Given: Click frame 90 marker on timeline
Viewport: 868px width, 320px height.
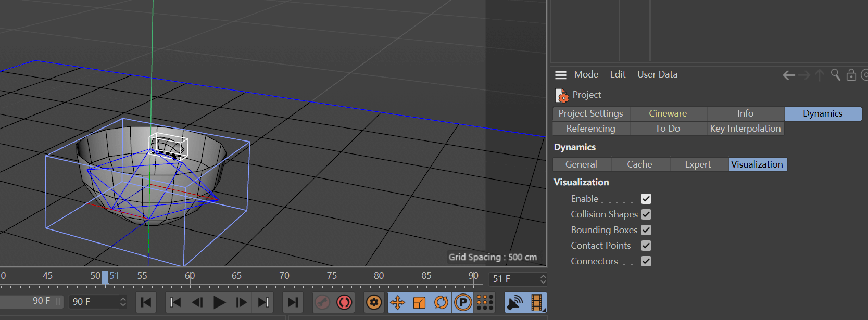Looking at the screenshot, I should click(x=473, y=277).
